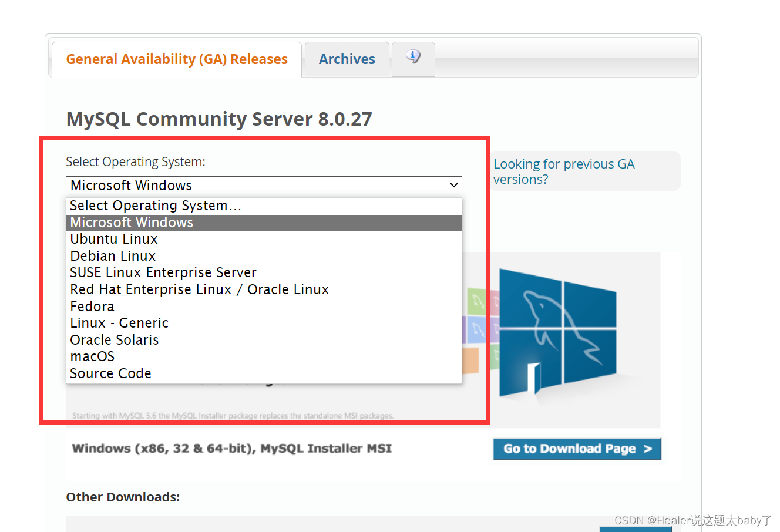Select General Availability (GA) Releases tab

pos(177,59)
